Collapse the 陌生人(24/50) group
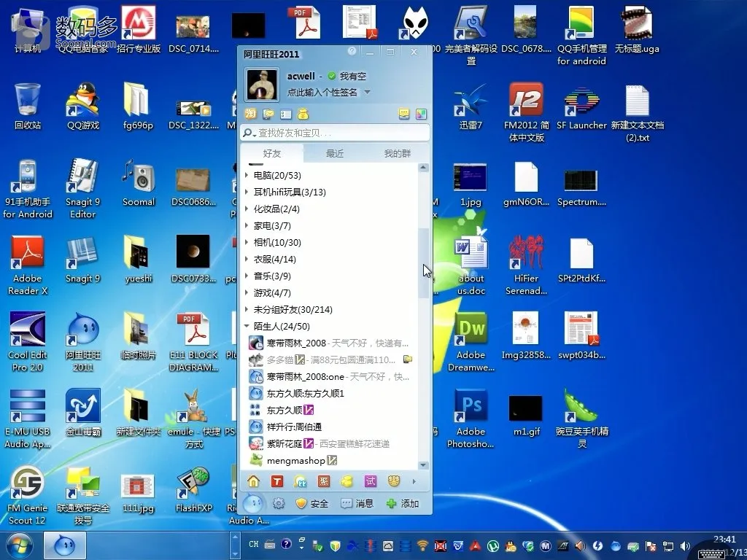Viewport: 747px width, 560px height. pyautogui.click(x=247, y=326)
